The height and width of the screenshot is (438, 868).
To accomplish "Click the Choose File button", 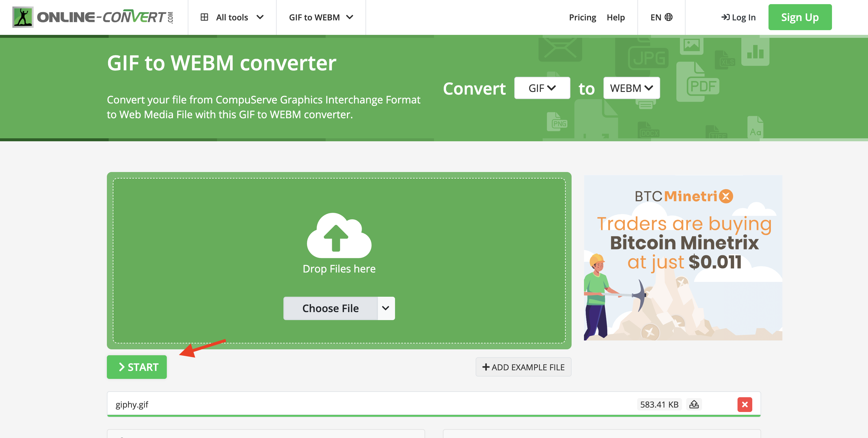I will [x=330, y=308].
